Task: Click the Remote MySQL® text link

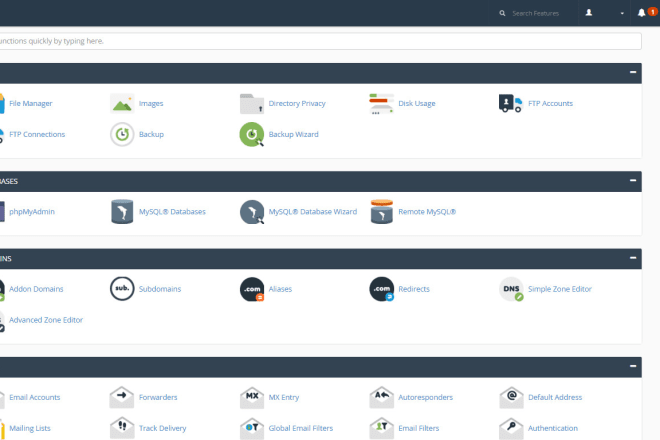Action: click(427, 212)
